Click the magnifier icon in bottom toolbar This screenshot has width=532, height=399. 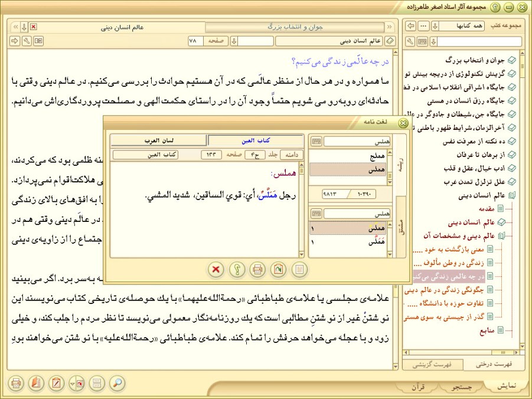coord(117,383)
